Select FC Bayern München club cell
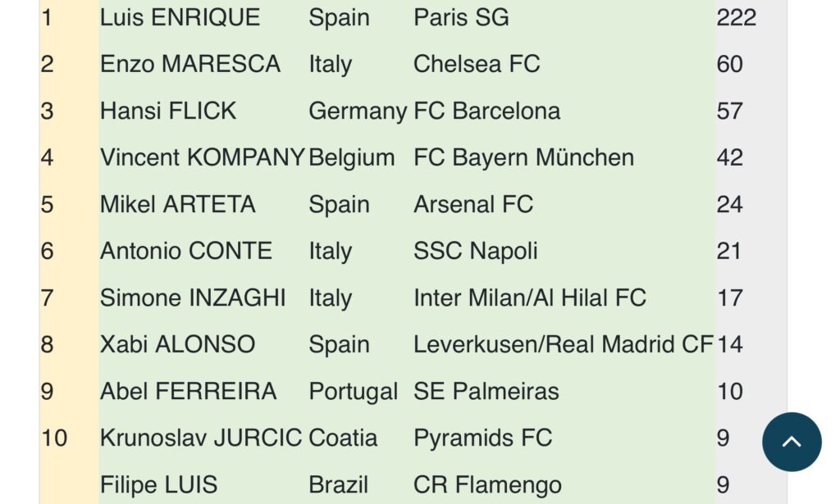The height and width of the screenshot is (504, 840). 523,157
